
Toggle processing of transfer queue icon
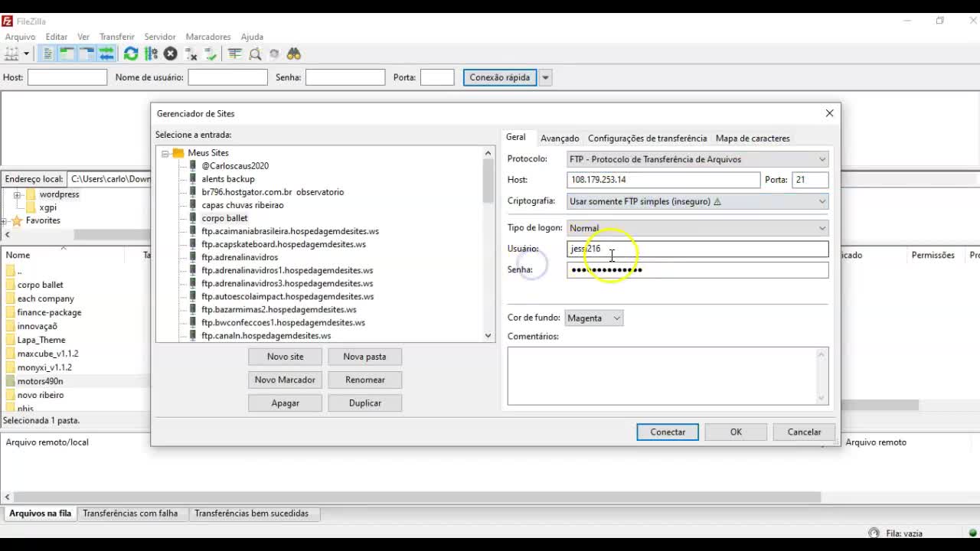click(x=151, y=54)
